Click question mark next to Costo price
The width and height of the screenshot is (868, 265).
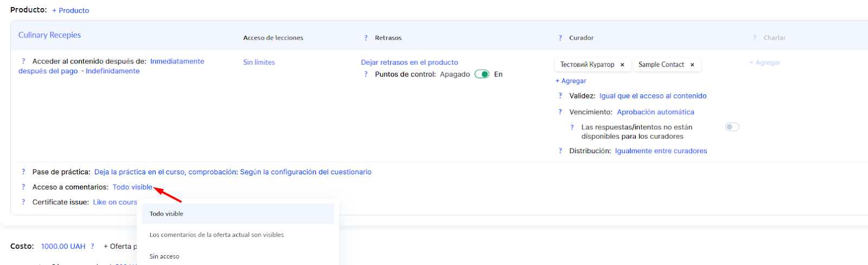92,247
